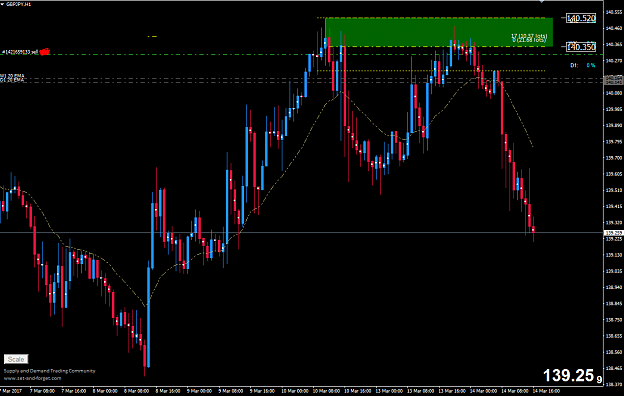The image size is (625, 396).
Task: Click the 140.270 price axis label
Action: (x=614, y=61)
